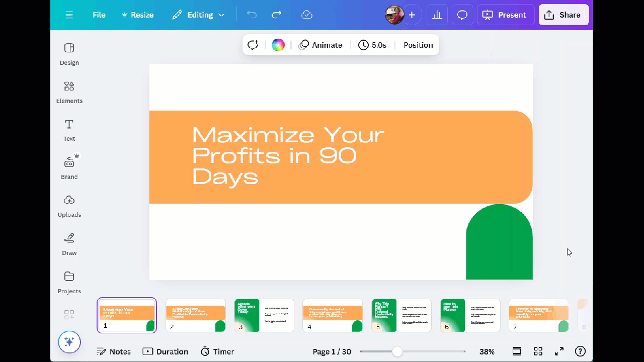Screen dimensions: 644x362
Task: Click the redo arrow
Action: click(x=276, y=15)
